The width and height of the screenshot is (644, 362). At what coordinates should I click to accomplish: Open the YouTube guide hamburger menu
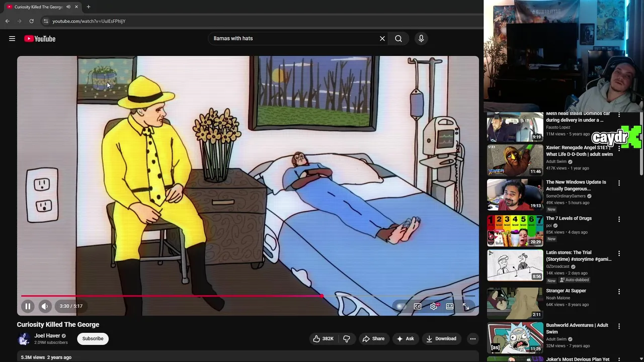point(12,39)
